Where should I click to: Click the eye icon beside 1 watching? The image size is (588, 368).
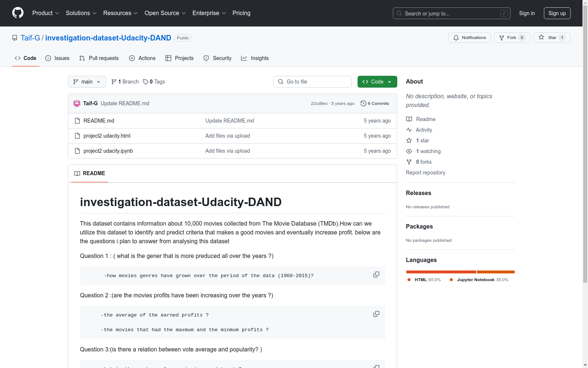409,151
